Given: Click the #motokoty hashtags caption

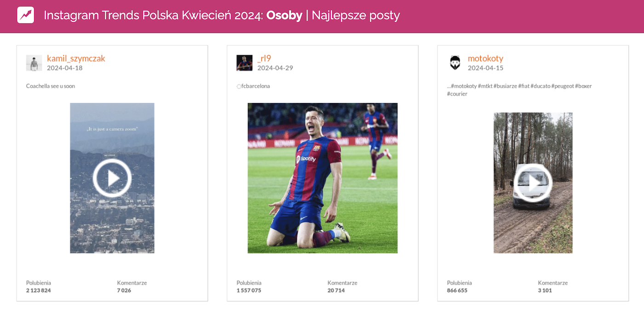Looking at the screenshot, I should [519, 90].
